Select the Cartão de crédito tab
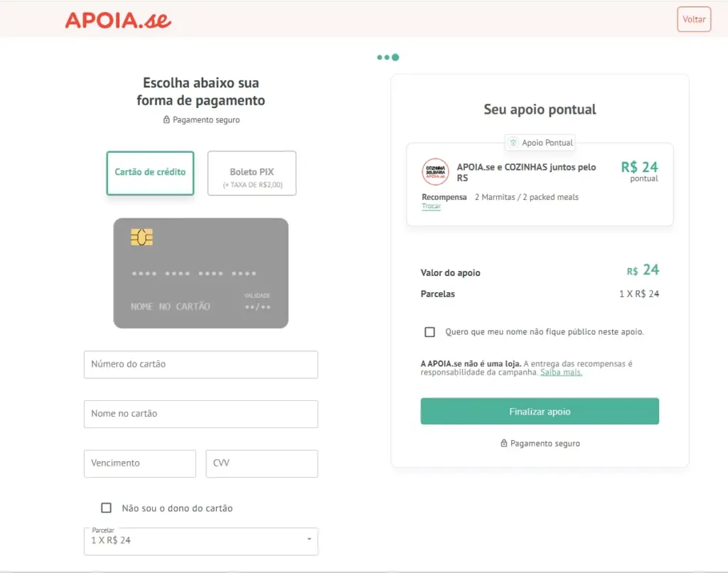728x573 pixels. coord(150,173)
